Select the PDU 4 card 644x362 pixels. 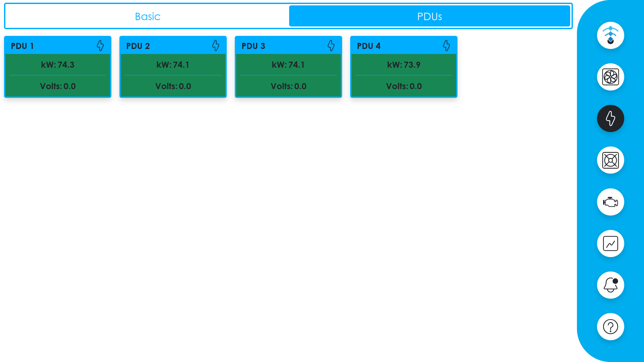pyautogui.click(x=404, y=66)
